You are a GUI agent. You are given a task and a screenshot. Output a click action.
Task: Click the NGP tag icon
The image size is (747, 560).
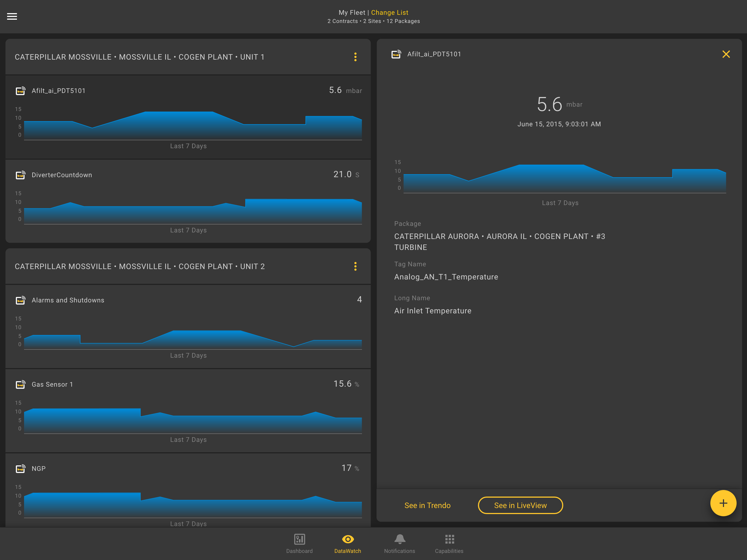tap(21, 468)
